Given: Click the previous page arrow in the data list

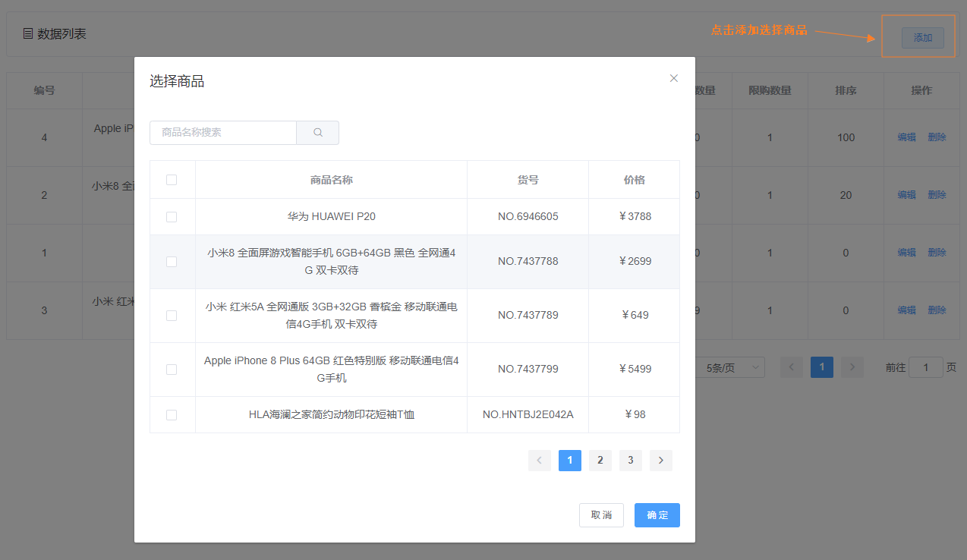Looking at the screenshot, I should tap(791, 367).
